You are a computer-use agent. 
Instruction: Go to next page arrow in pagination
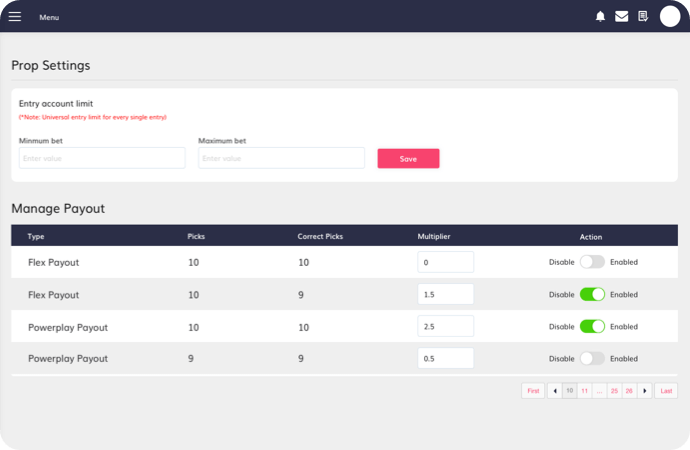click(x=644, y=391)
